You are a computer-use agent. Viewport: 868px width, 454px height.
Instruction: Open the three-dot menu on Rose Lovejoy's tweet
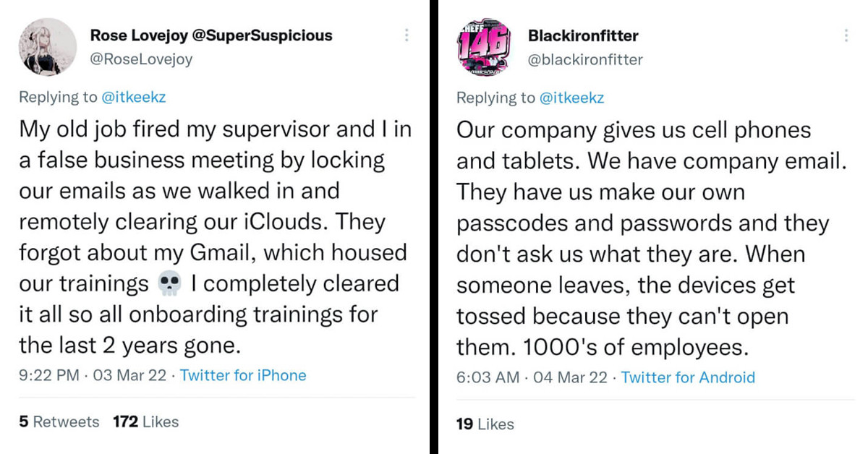(x=407, y=35)
